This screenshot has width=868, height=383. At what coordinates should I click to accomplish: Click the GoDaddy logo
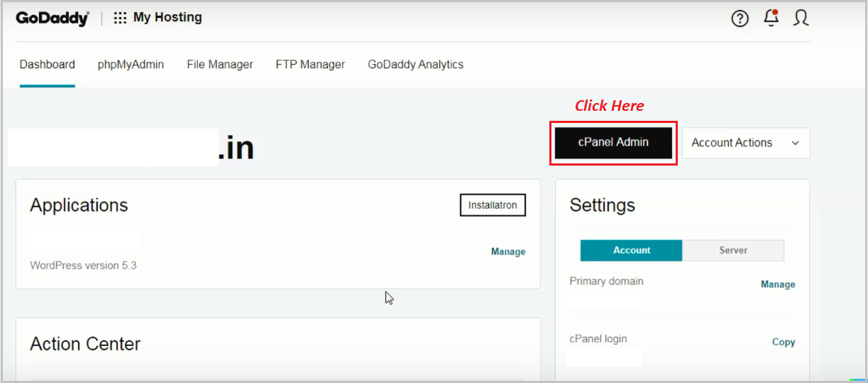coord(53,18)
